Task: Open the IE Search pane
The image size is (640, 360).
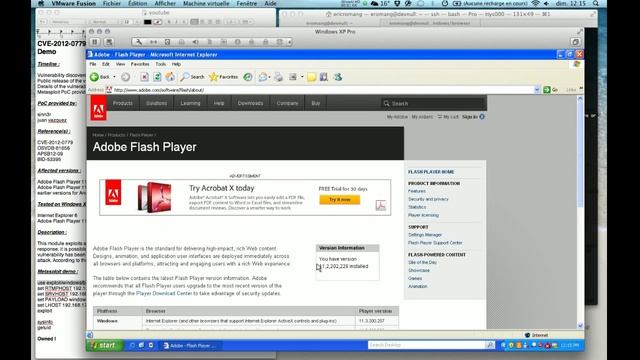Action: tap(192, 77)
